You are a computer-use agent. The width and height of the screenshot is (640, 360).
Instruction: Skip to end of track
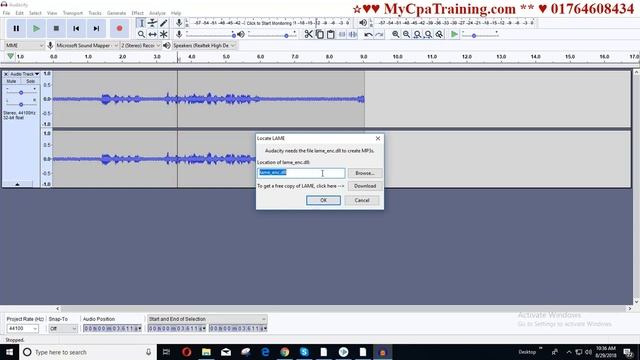(x=96, y=28)
